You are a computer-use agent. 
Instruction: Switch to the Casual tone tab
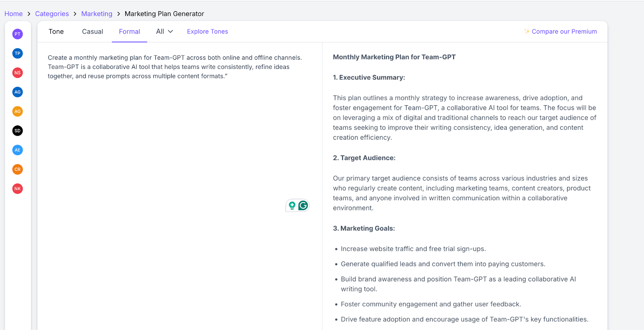(93, 31)
